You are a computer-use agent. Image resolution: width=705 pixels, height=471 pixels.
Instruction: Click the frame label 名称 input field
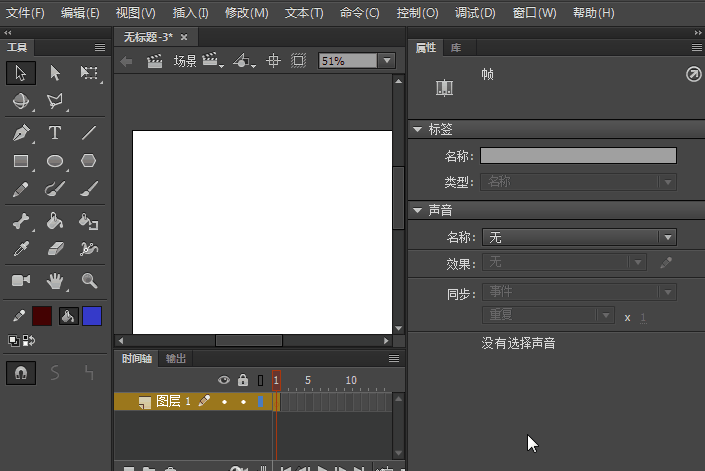tap(578, 156)
